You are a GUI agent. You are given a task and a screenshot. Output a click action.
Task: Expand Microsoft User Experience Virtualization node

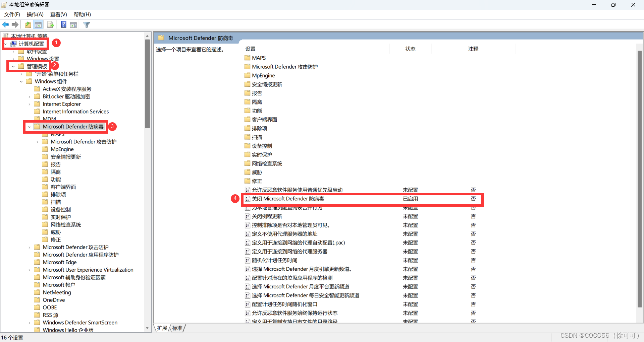click(30, 270)
